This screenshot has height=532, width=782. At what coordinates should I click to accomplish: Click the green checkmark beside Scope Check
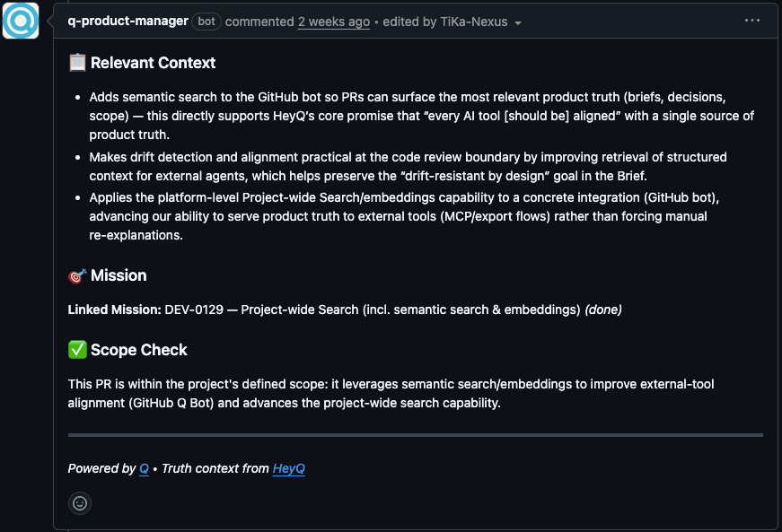click(x=77, y=350)
